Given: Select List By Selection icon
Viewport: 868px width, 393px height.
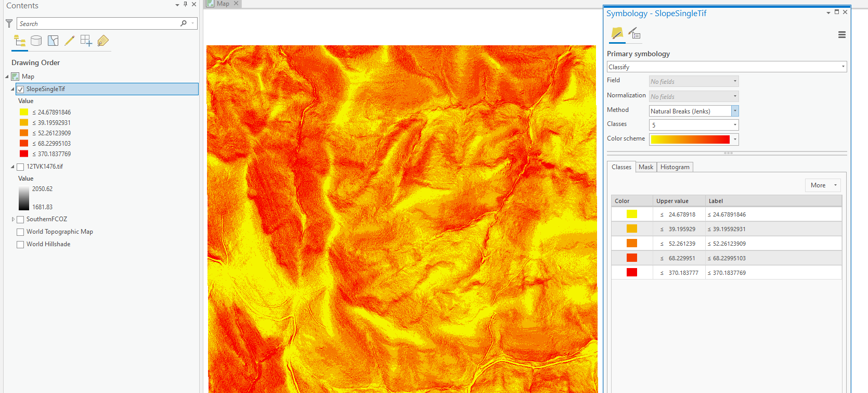Looking at the screenshot, I should pos(53,41).
